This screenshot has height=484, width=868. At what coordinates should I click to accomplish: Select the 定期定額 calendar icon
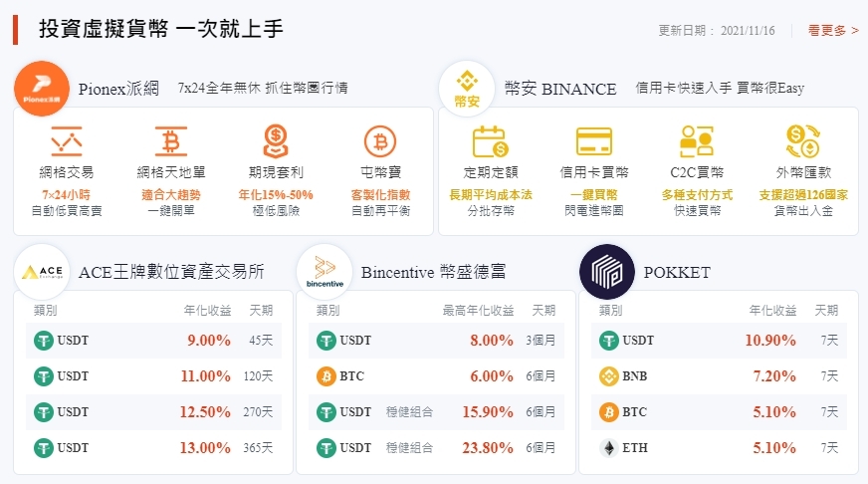[x=491, y=140]
